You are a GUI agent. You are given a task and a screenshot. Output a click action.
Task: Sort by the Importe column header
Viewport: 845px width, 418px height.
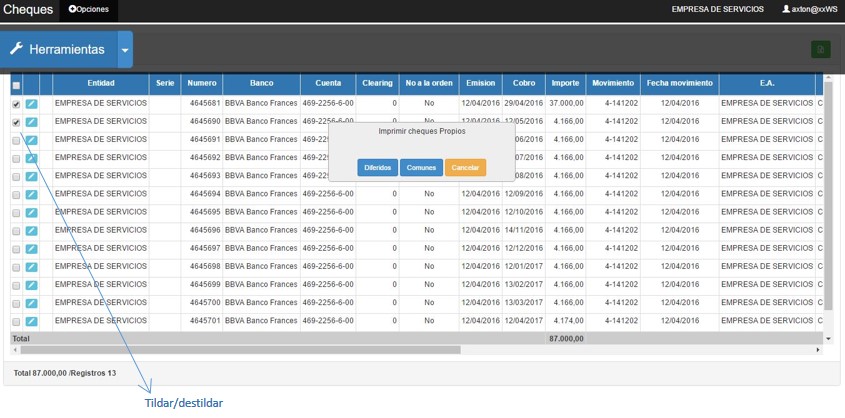click(565, 83)
